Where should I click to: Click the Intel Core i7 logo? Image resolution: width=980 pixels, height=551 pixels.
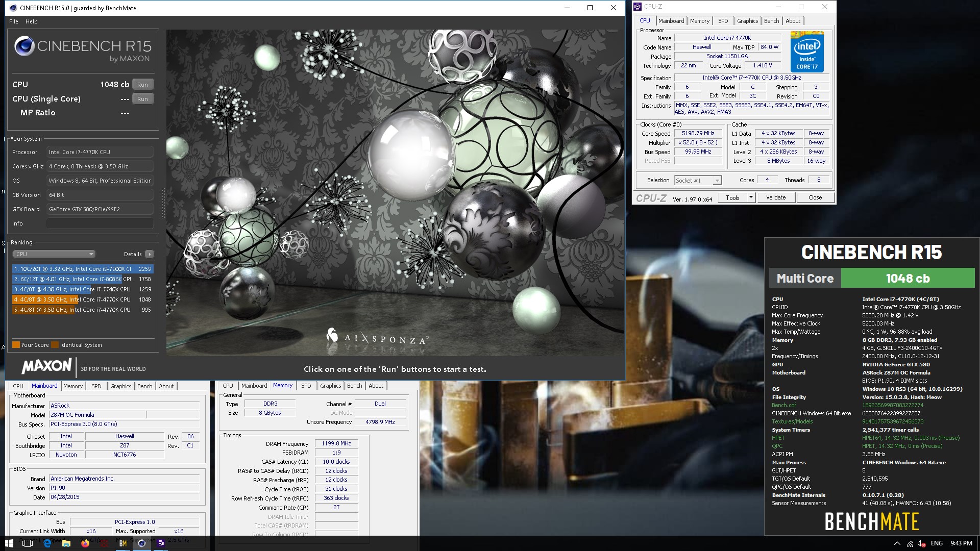pos(807,52)
